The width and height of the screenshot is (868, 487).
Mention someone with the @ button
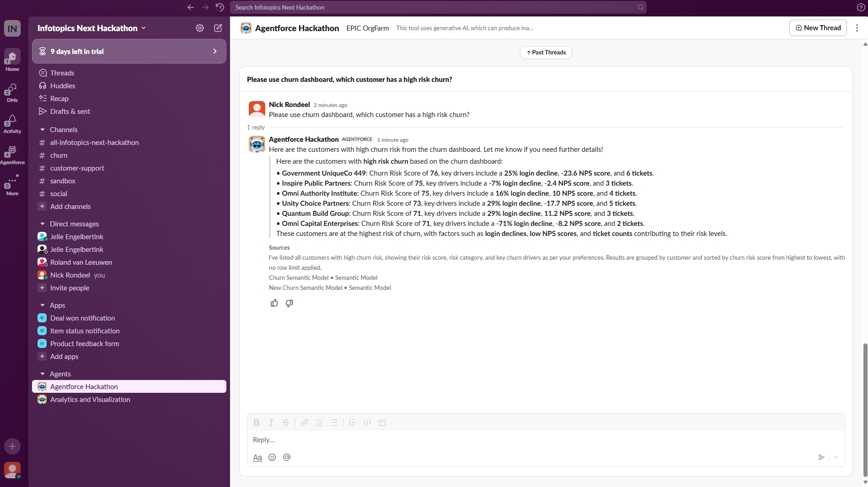coord(287,457)
